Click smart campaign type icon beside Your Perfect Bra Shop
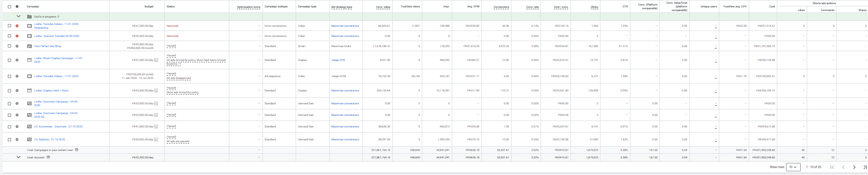This screenshot has height=175, width=868. (x=29, y=46)
